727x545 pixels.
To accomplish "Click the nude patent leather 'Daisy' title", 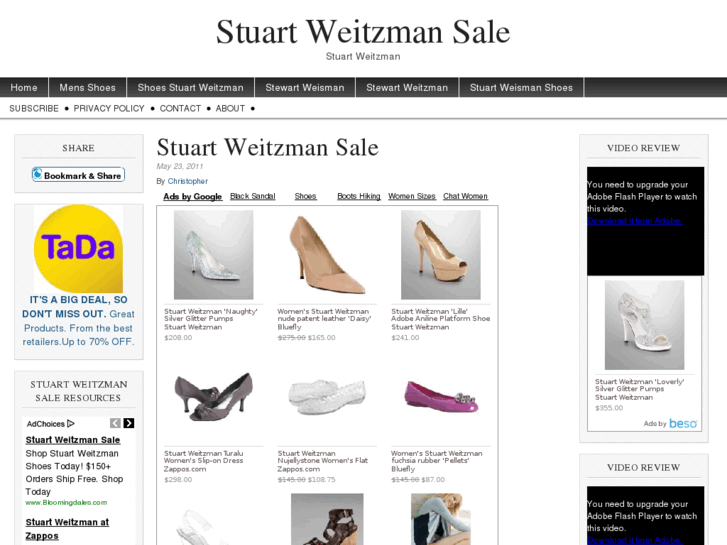I will pyautogui.click(x=324, y=315).
